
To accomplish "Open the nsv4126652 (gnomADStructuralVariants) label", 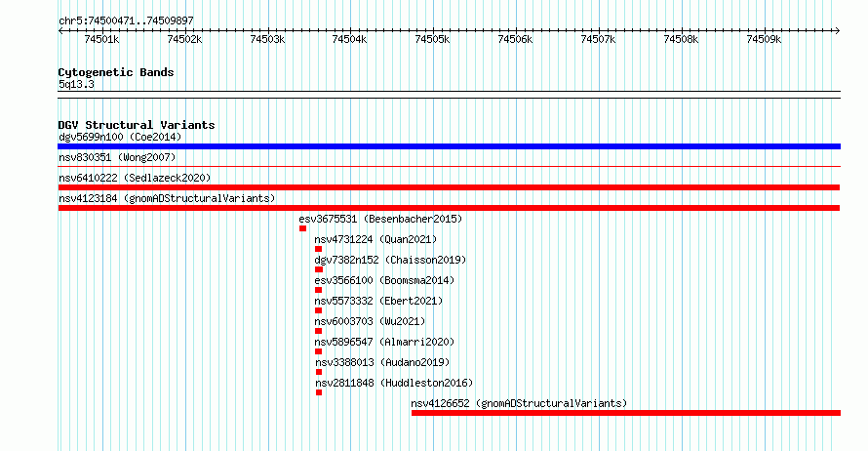I will pos(519,403).
